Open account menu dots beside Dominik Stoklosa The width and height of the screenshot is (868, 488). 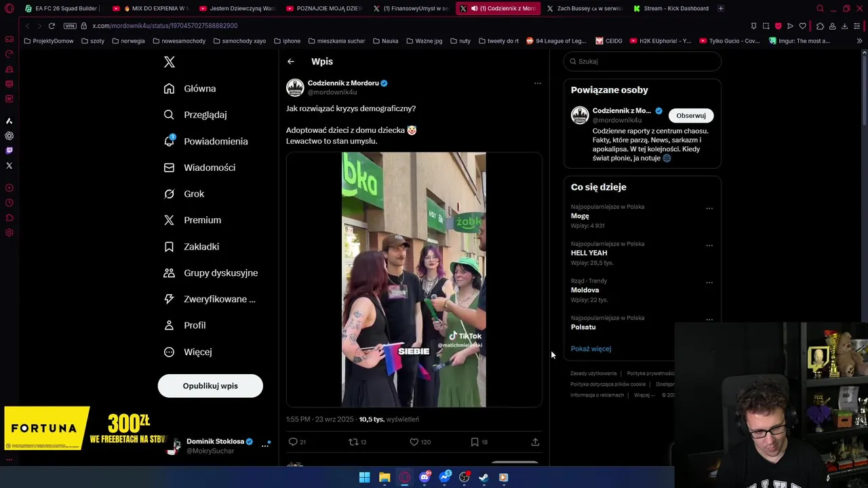tap(265, 445)
